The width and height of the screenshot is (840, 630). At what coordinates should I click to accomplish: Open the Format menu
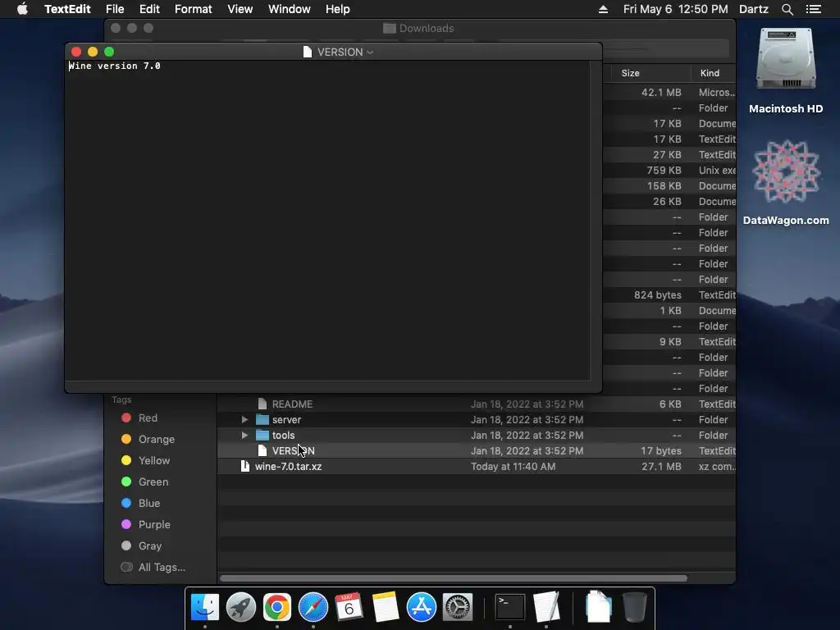pyautogui.click(x=194, y=9)
